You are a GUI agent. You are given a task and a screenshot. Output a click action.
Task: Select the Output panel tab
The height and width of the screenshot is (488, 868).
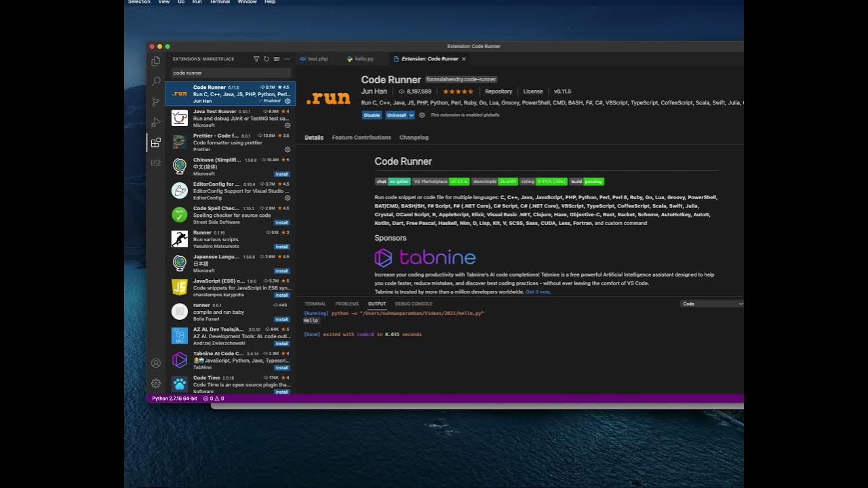tap(377, 304)
